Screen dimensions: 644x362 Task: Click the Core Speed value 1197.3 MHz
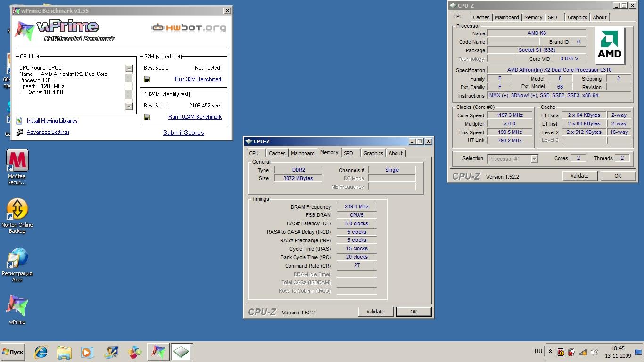pyautogui.click(x=510, y=115)
